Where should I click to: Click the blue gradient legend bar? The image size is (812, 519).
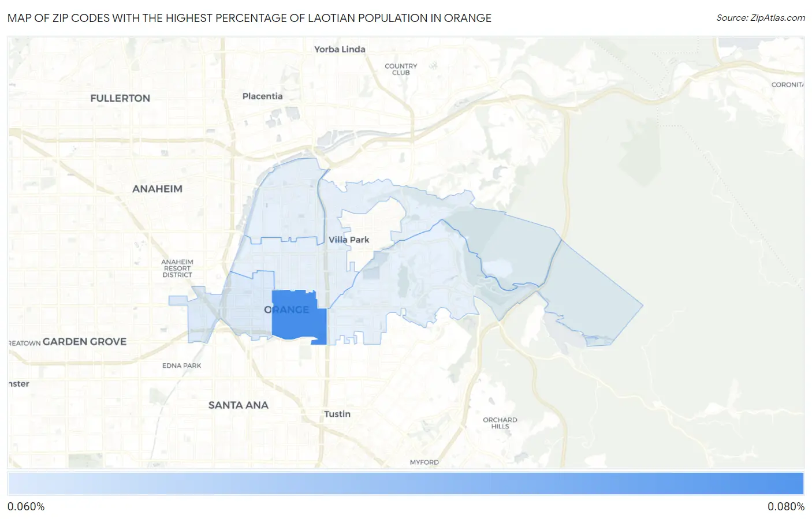click(406, 484)
